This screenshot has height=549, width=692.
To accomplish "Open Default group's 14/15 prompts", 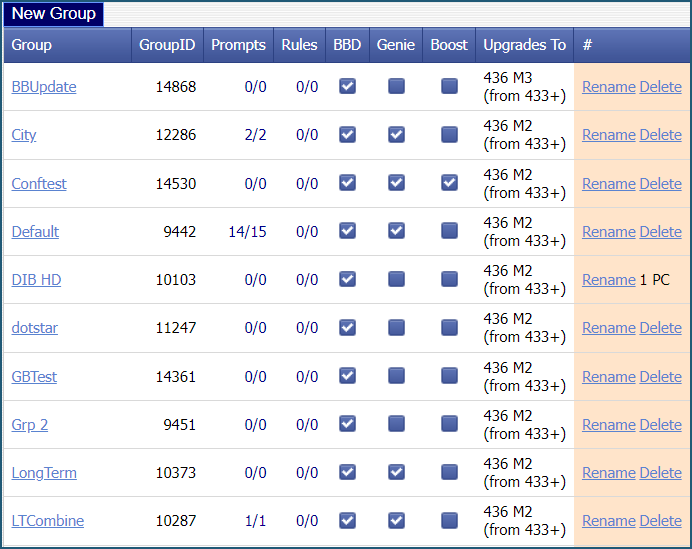I will click(x=247, y=232).
